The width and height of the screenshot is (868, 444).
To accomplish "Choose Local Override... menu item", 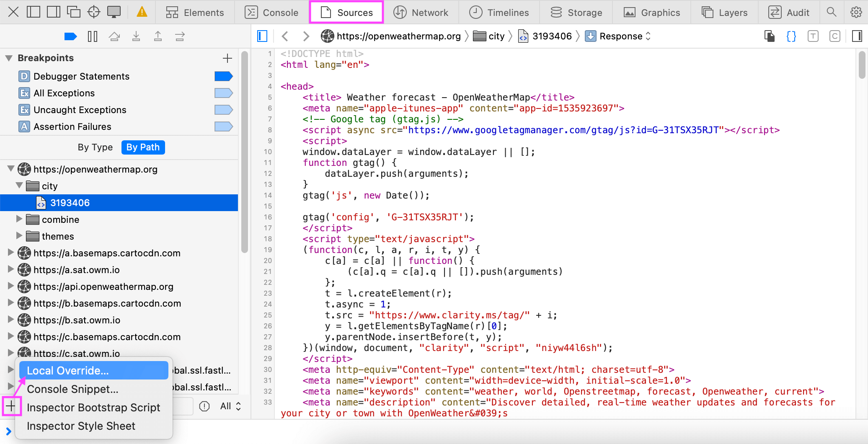I will (x=94, y=371).
